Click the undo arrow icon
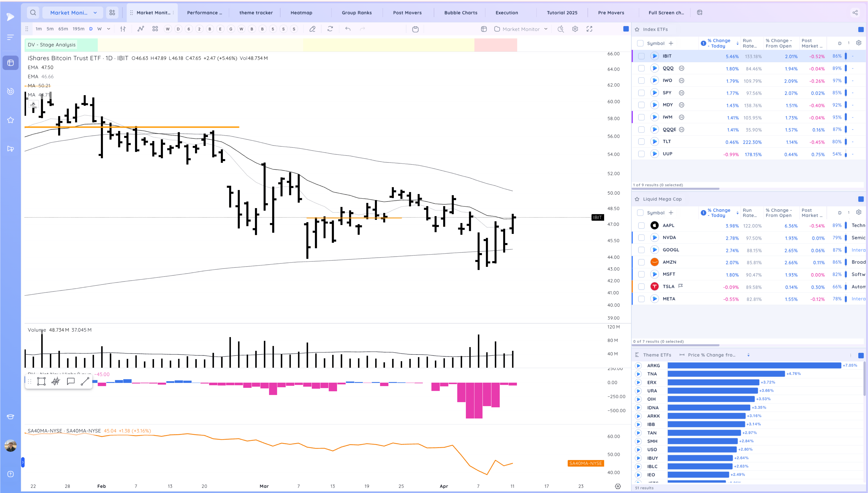This screenshot has width=868, height=493. point(348,29)
